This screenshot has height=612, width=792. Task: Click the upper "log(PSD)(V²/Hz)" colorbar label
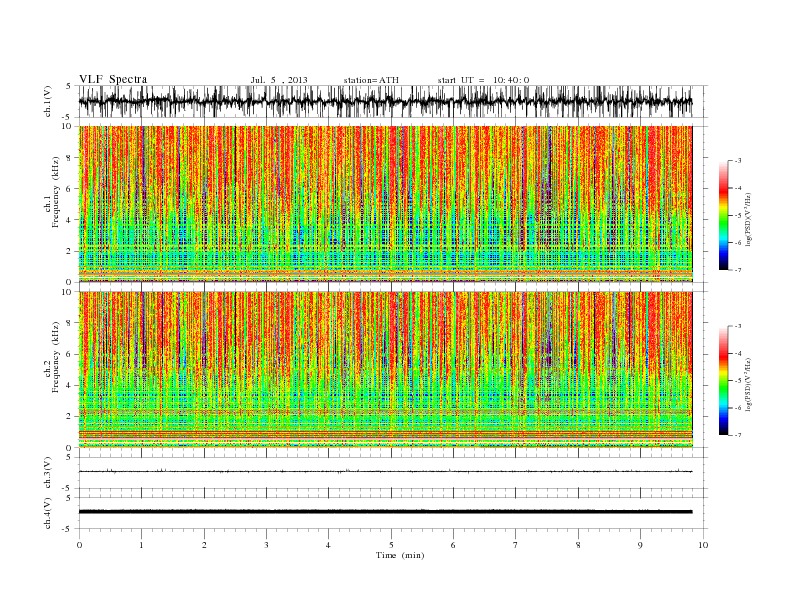(748, 218)
